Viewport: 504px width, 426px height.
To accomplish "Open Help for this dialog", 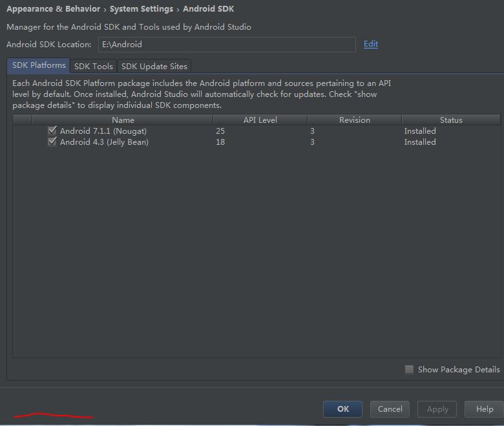I will point(485,409).
